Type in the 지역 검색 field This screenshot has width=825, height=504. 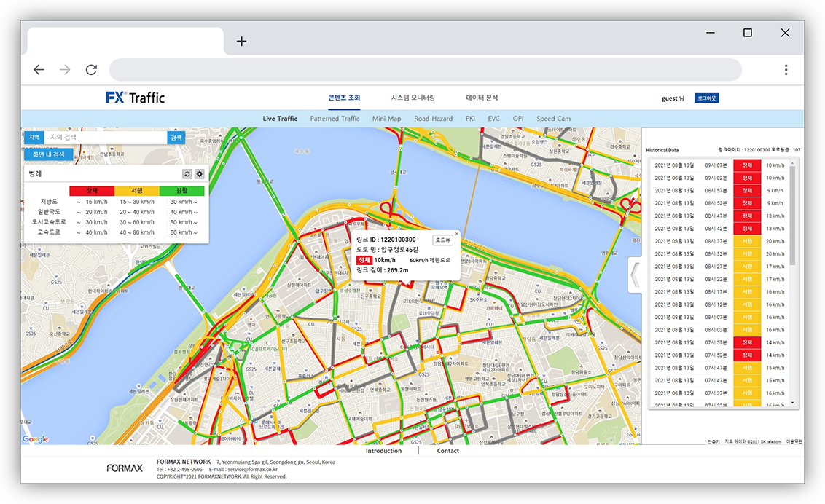coord(105,137)
